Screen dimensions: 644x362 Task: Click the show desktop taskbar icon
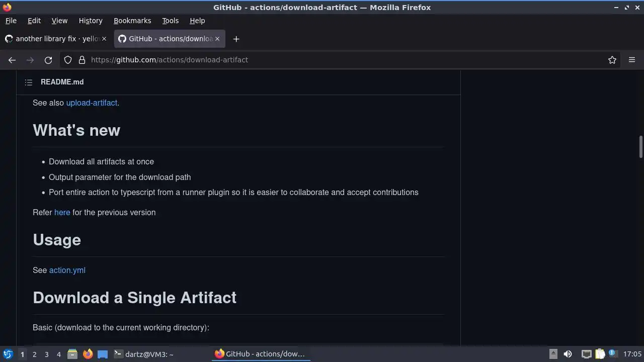(x=103, y=354)
